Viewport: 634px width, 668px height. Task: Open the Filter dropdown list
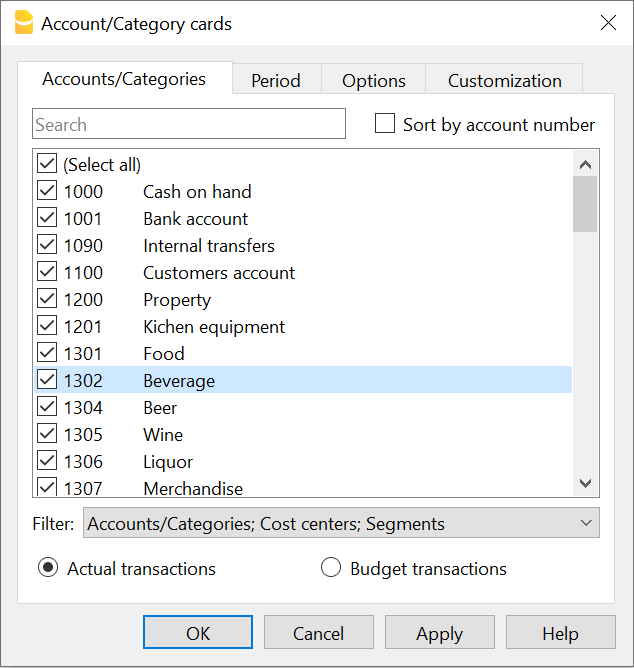342,523
